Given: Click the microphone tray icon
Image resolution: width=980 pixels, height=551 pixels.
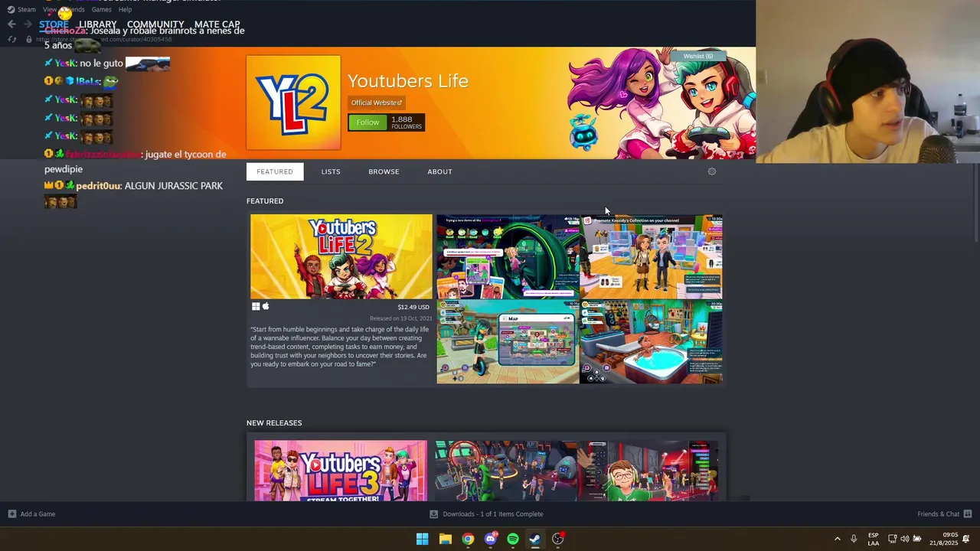Looking at the screenshot, I should pos(854,539).
